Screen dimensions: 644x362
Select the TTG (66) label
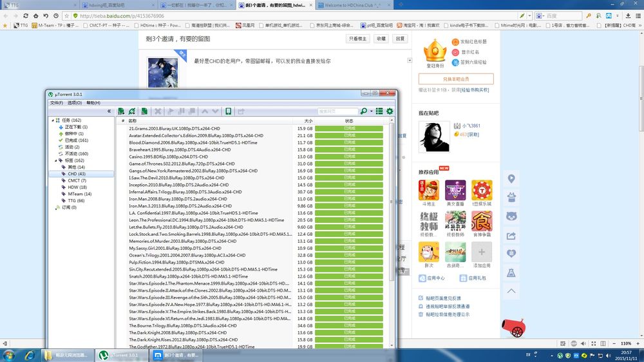[76, 200]
